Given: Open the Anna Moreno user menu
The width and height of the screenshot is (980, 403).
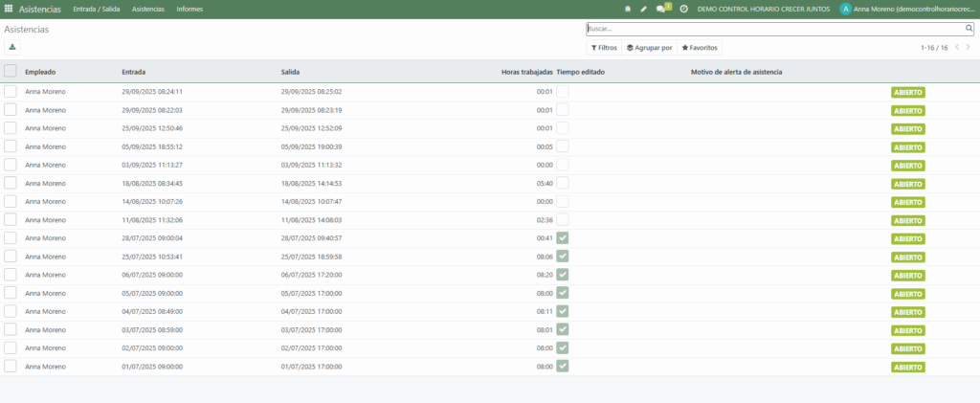Looking at the screenshot, I should tap(907, 9).
